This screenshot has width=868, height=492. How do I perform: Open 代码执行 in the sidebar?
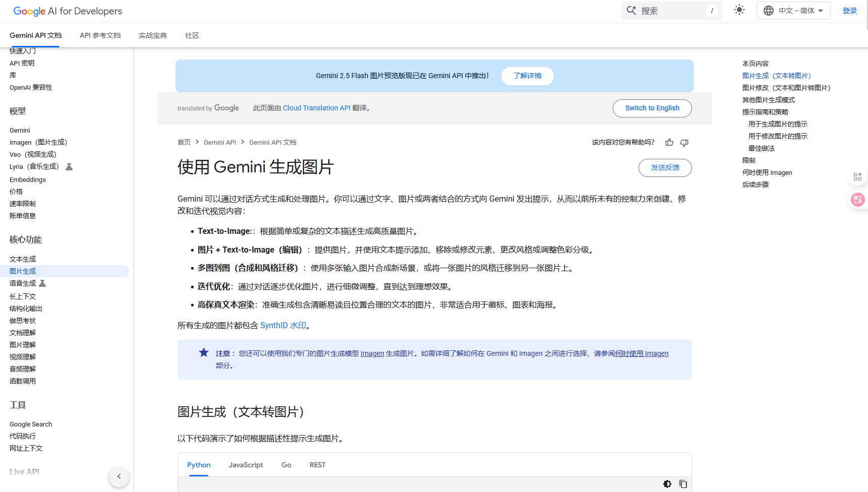23,436
